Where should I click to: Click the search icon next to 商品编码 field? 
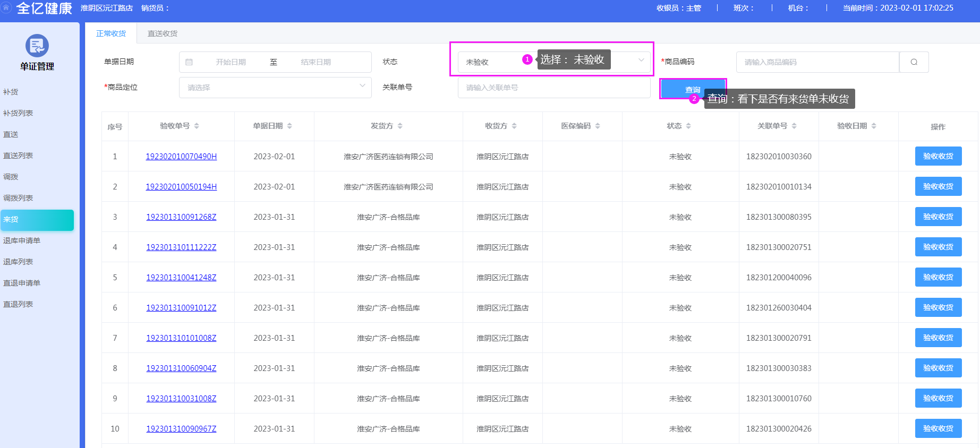click(914, 62)
